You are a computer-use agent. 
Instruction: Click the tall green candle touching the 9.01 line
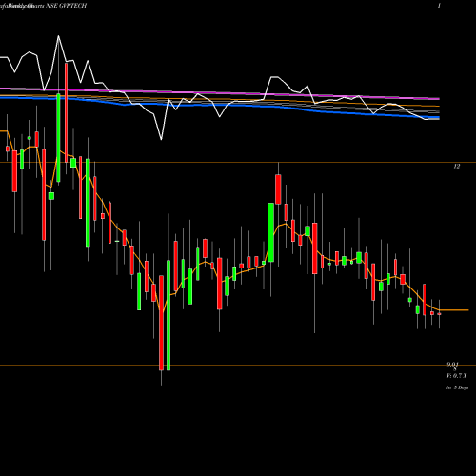169,315
